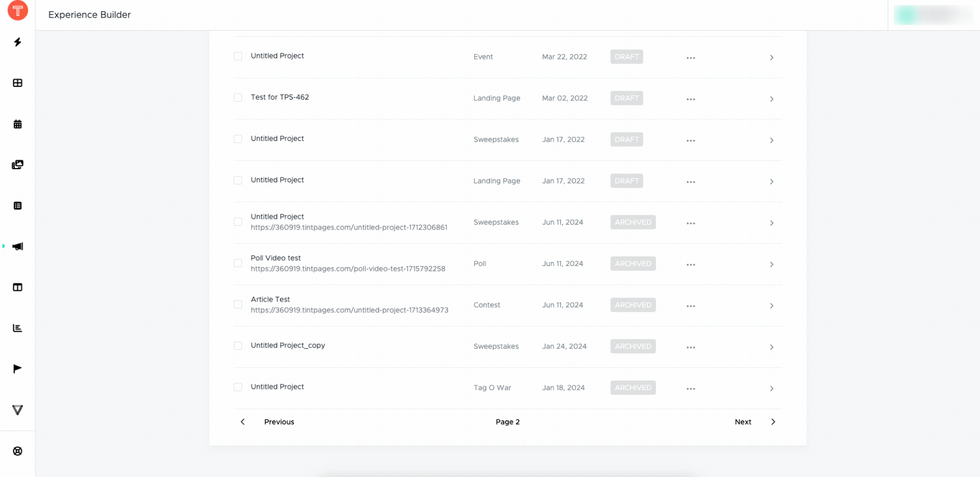This screenshot has height=477, width=980.
Task: Go to the Previous page
Action: [x=279, y=422]
